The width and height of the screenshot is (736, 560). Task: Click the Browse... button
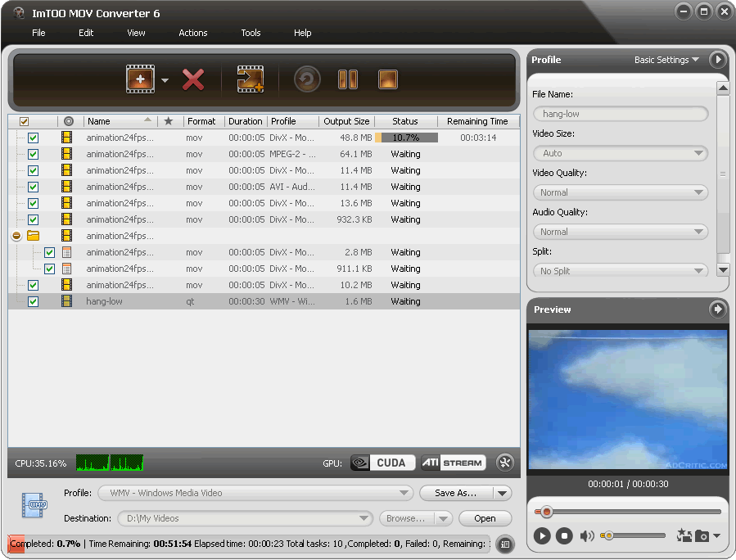pos(407,518)
